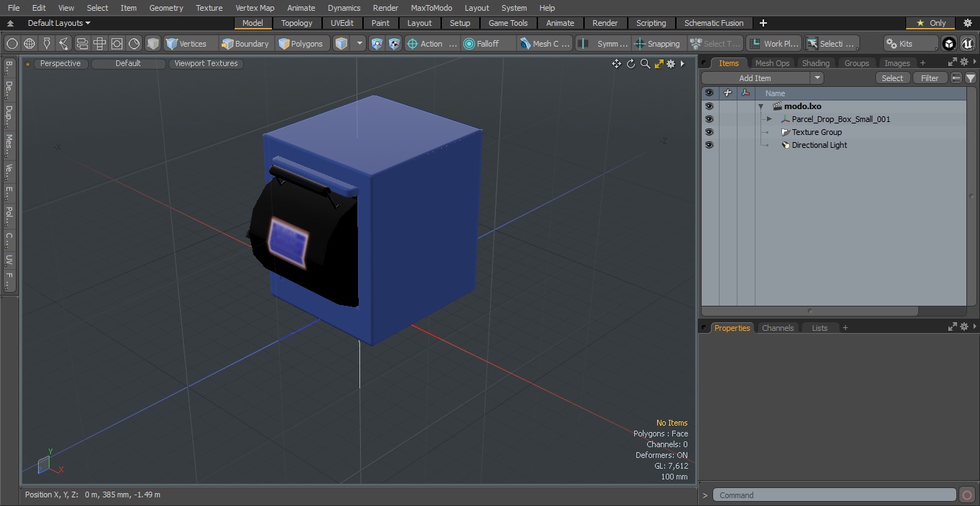Open the Work Plane menu
This screenshot has height=506, width=980.
[x=773, y=44]
